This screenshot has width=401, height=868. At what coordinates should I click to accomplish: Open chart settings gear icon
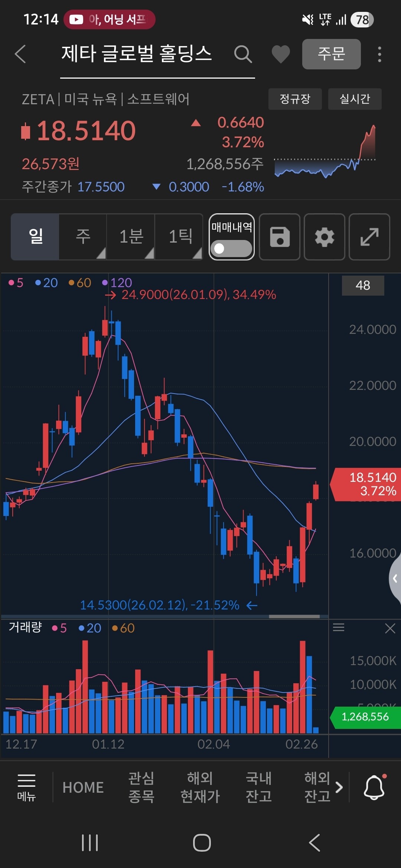coord(325,237)
